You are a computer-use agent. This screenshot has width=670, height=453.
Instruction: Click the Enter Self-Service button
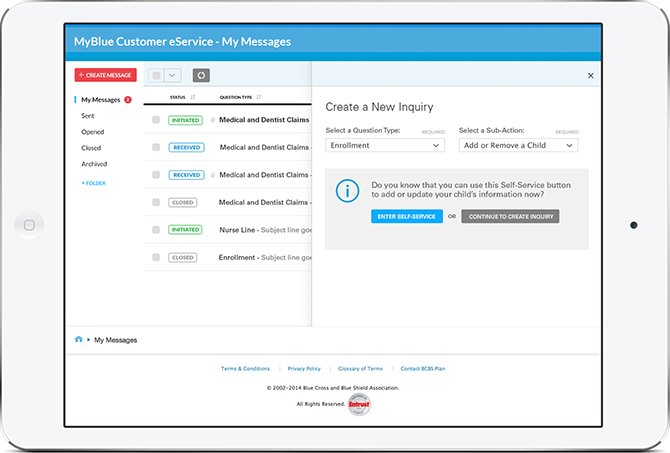point(406,216)
